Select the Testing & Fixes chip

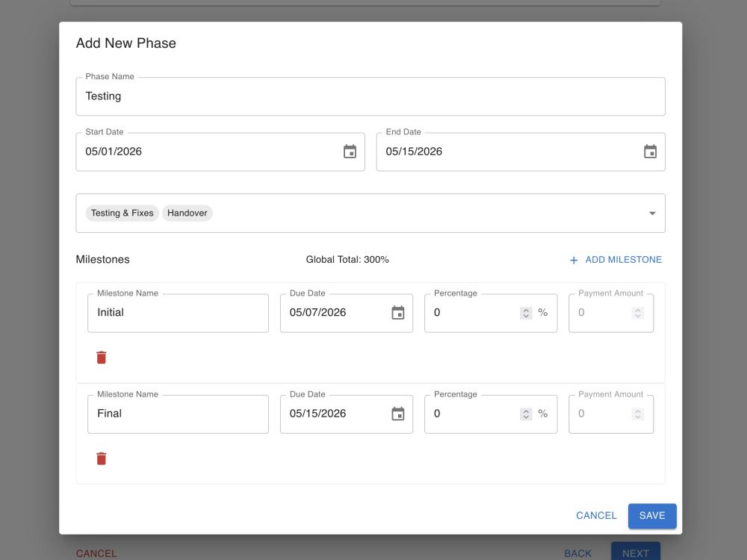(x=122, y=213)
